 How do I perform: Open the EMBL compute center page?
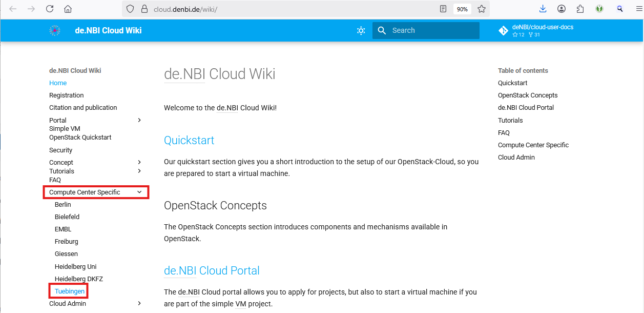pyautogui.click(x=63, y=229)
